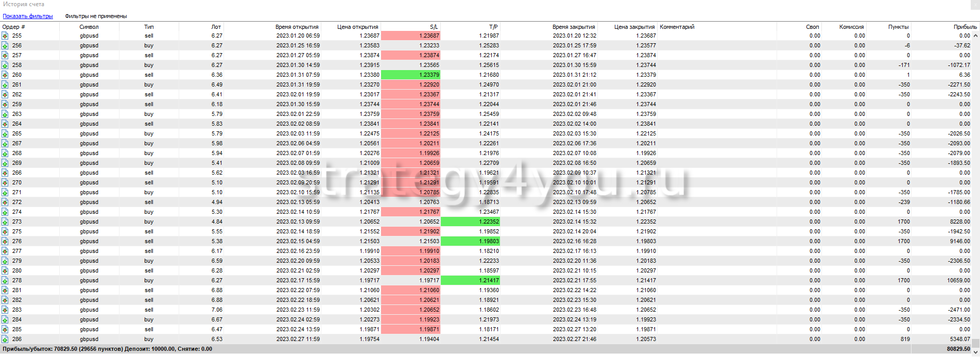
Task: Sort by the Прибыль column header
Action: tap(965, 27)
